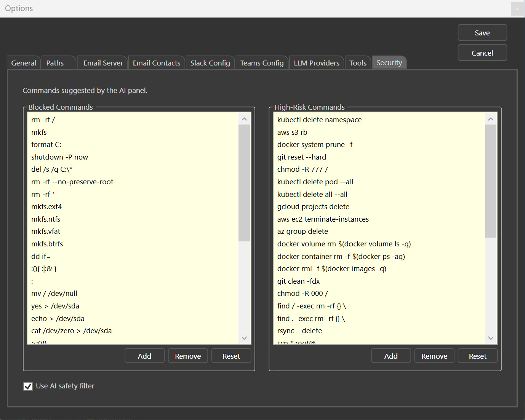Reset the Blocked Commands list
Viewport: 525px width, 420px height.
[x=231, y=356]
